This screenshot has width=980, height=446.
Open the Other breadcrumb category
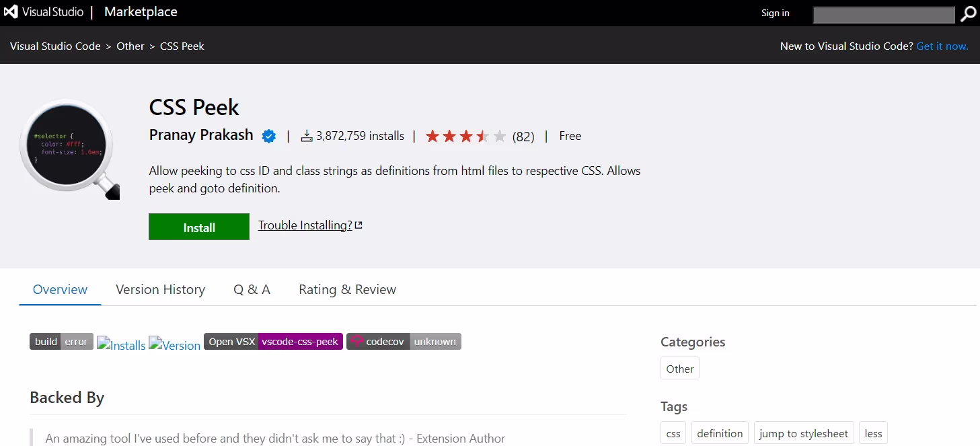(x=130, y=46)
